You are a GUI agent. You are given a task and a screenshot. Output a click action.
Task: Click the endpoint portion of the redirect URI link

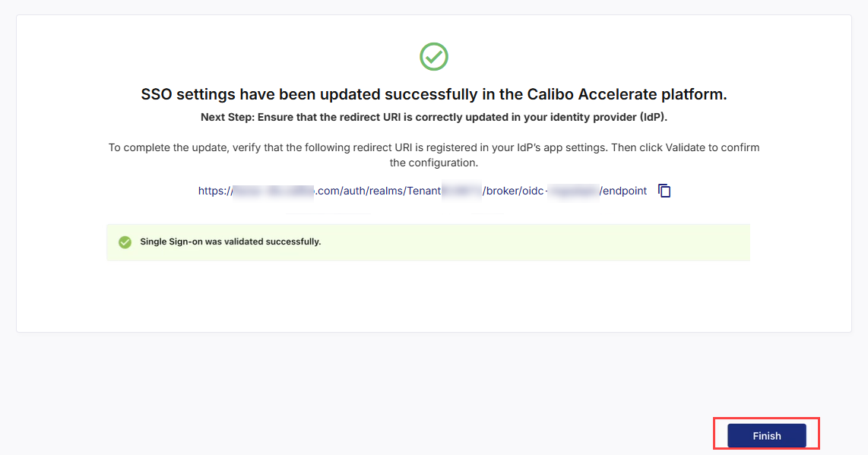click(x=624, y=191)
